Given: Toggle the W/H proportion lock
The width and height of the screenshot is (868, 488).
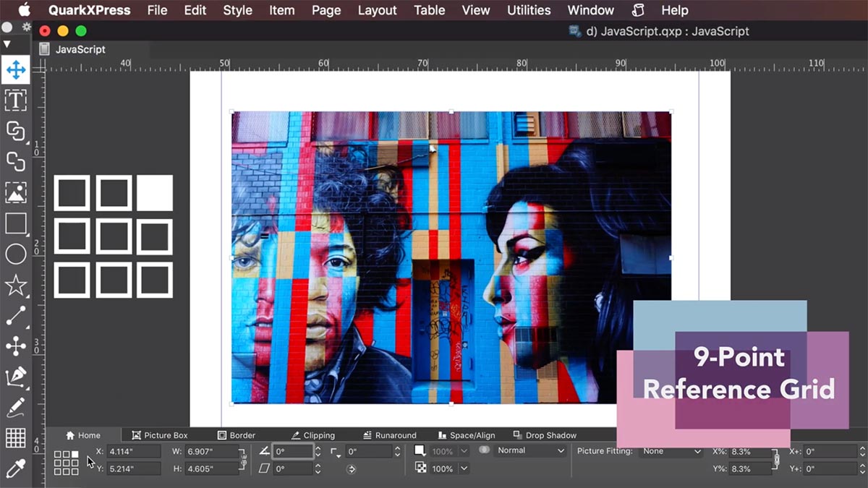Looking at the screenshot, I should tap(243, 460).
